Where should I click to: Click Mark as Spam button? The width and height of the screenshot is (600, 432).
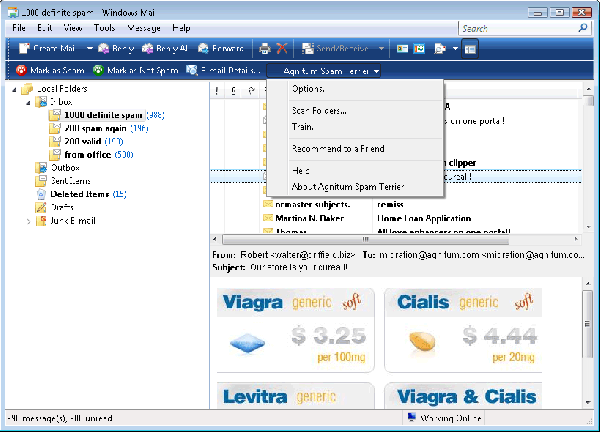50,70
